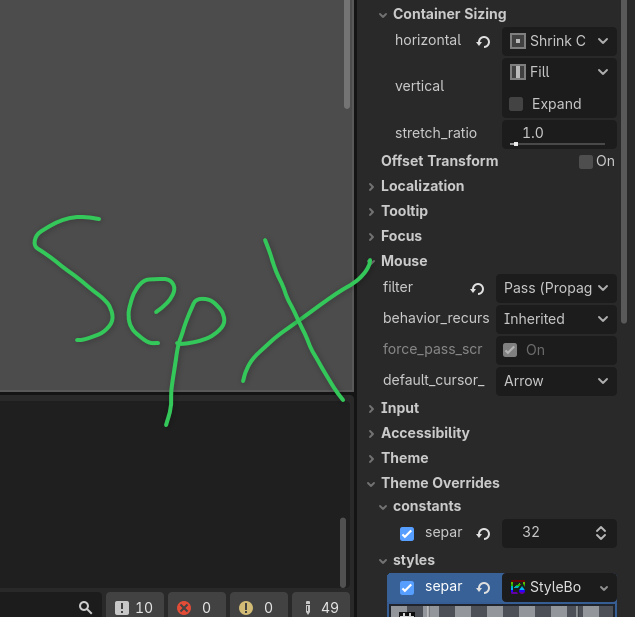Reset the constants separation override
635x617 pixels.
tap(483, 534)
